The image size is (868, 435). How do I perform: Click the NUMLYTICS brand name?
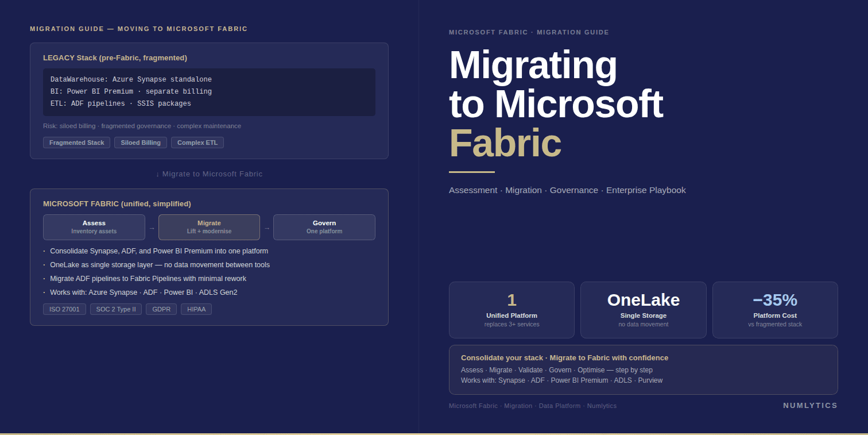[810, 406]
